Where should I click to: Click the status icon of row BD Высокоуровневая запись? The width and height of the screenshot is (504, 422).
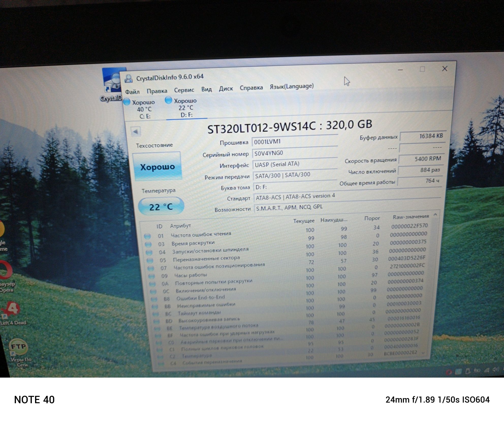pos(157,321)
